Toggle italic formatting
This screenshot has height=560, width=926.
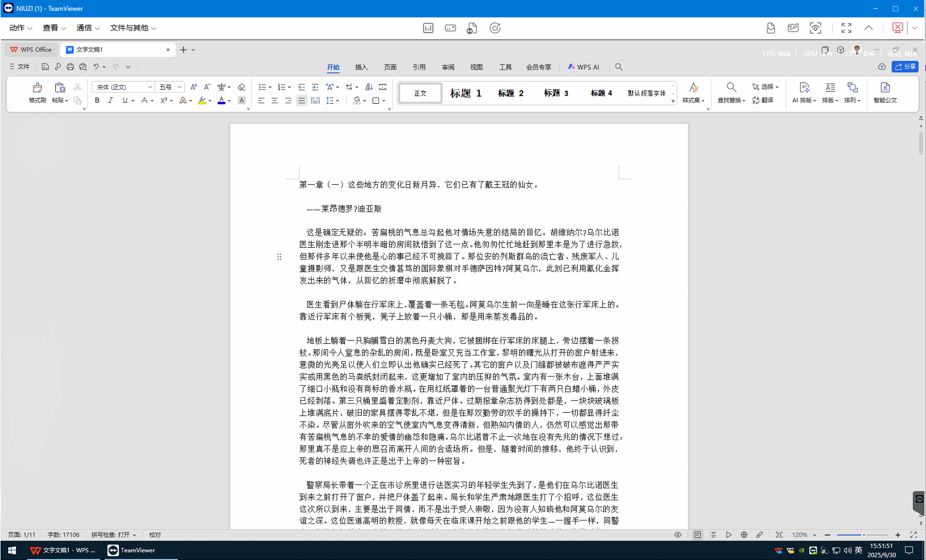pyautogui.click(x=110, y=100)
